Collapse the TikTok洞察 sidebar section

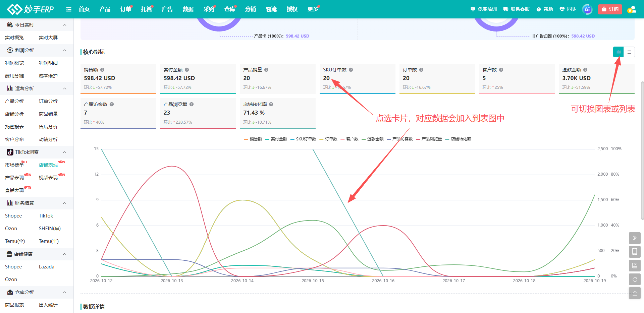point(64,152)
